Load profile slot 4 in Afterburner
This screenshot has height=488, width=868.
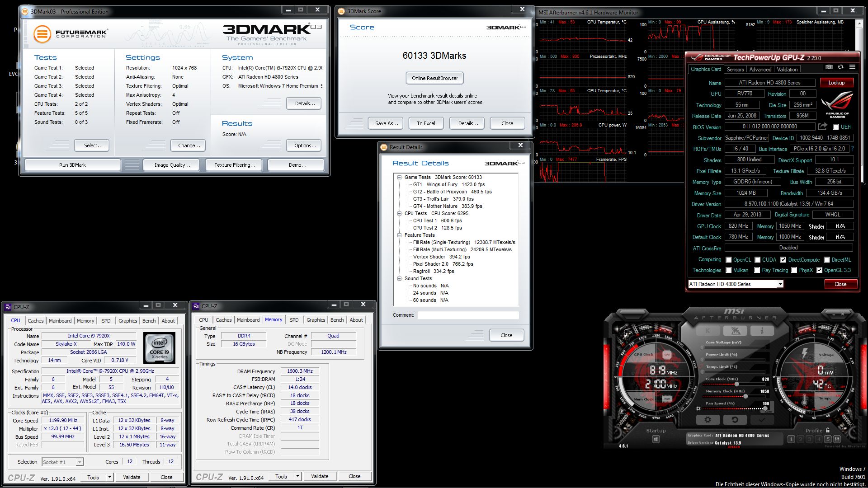tap(819, 439)
